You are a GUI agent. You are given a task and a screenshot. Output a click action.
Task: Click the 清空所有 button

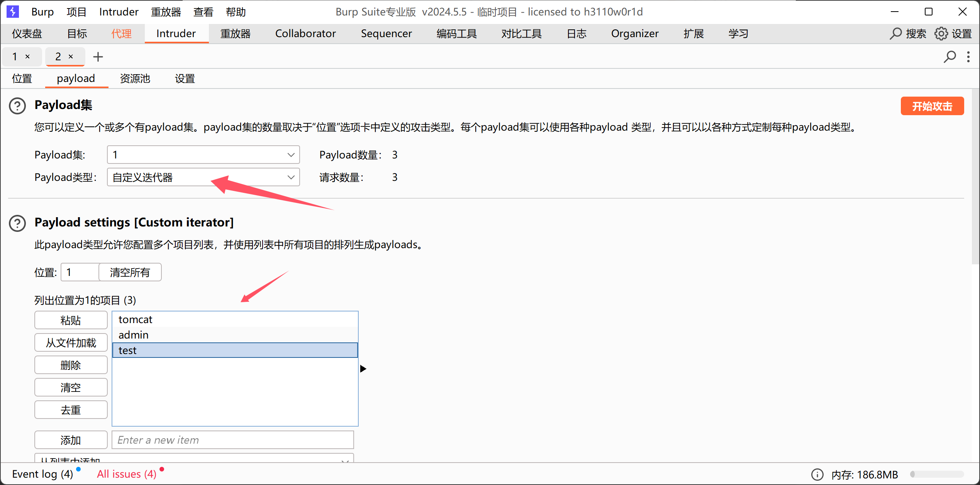[x=130, y=272]
